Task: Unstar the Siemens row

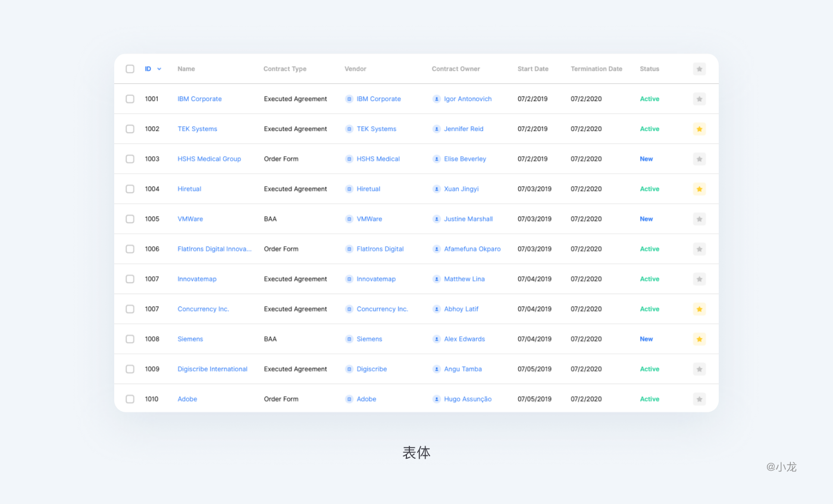Action: click(x=699, y=339)
